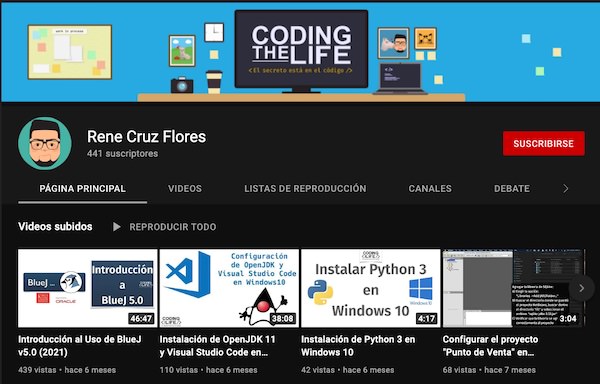
Task: Subscribe using the Suscribirse button
Action: 543,143
